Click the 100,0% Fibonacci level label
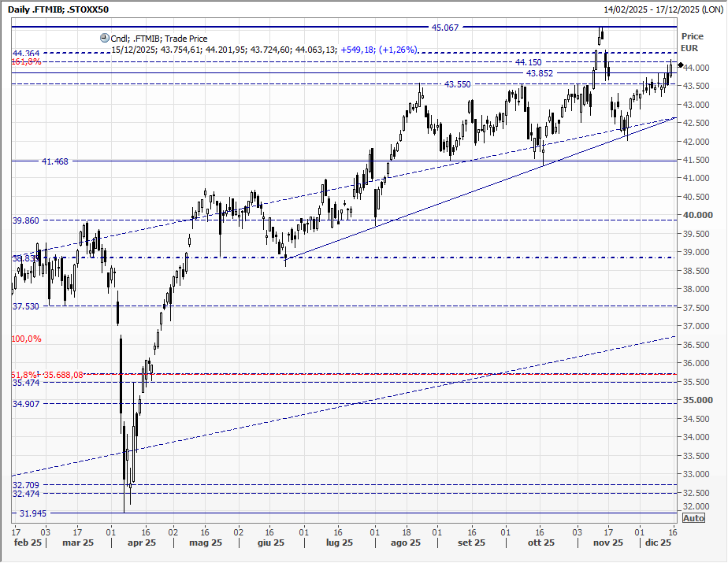 pos(26,339)
